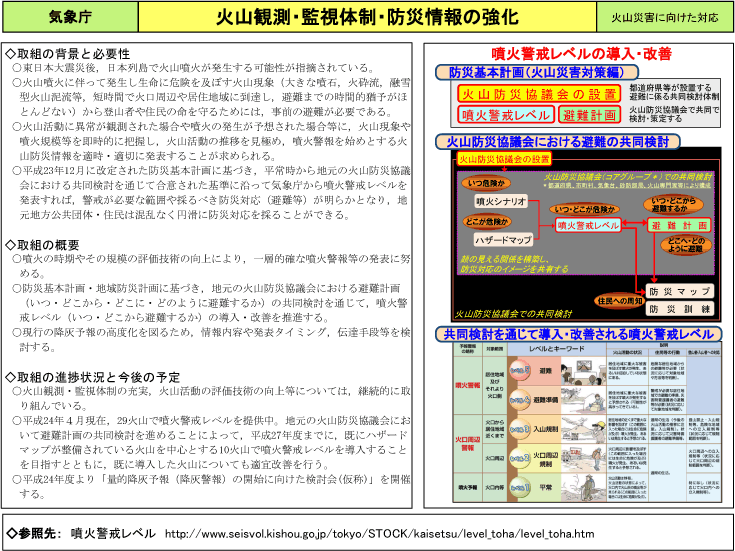735x551 pixels.
Task: Click bullet starting 平成23年12月に改定された
Action: (x=211, y=193)
